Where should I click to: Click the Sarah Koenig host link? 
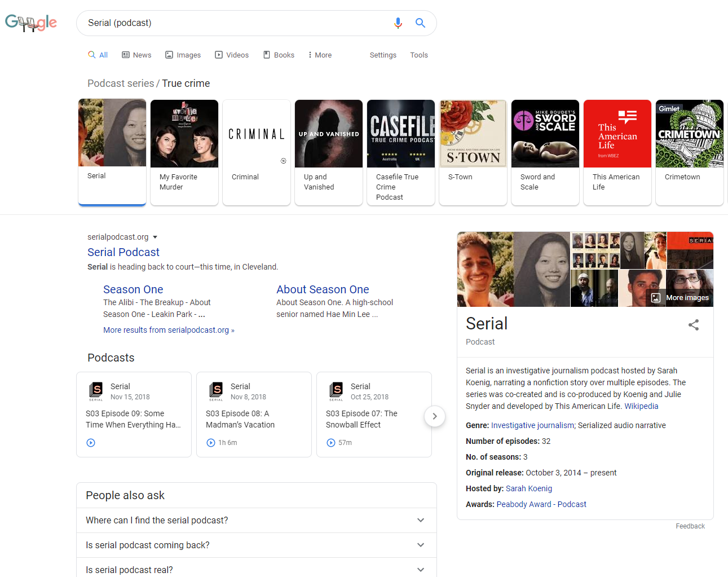[x=528, y=488]
